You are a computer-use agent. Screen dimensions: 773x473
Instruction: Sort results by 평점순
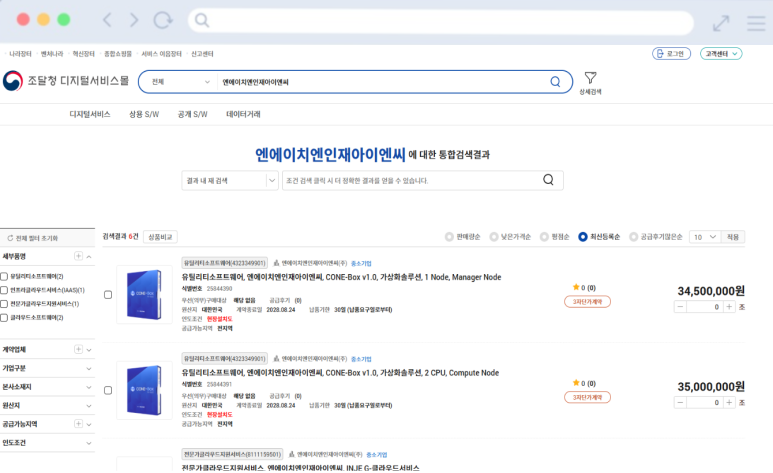[x=544, y=237]
